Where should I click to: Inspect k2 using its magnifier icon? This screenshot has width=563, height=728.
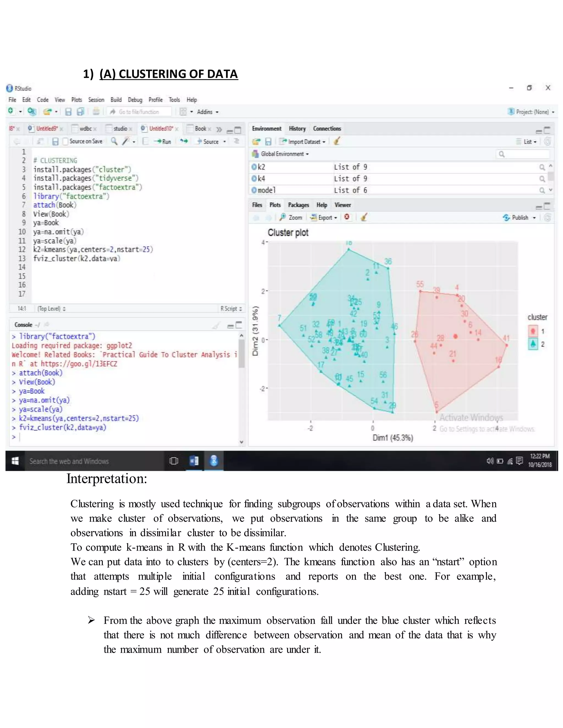click(542, 167)
